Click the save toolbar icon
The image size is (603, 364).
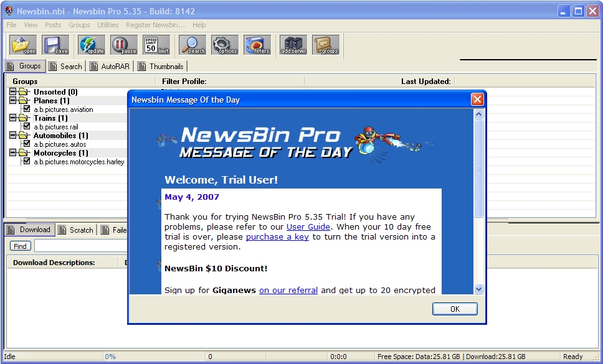pyautogui.click(x=55, y=45)
